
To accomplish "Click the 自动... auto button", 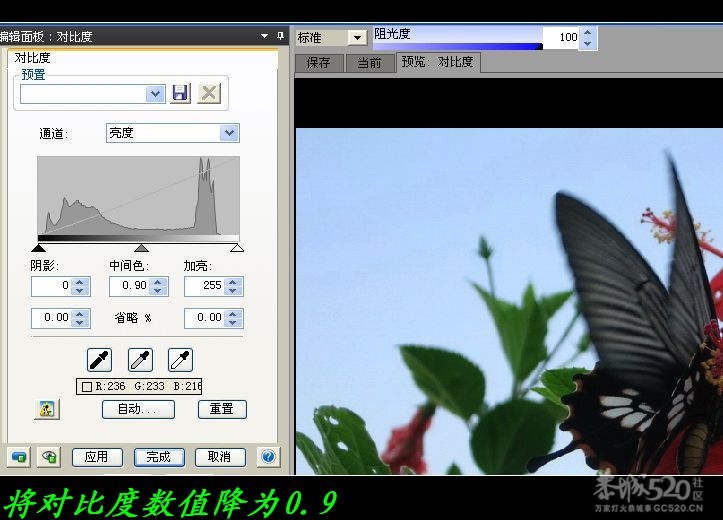I will tap(138, 409).
